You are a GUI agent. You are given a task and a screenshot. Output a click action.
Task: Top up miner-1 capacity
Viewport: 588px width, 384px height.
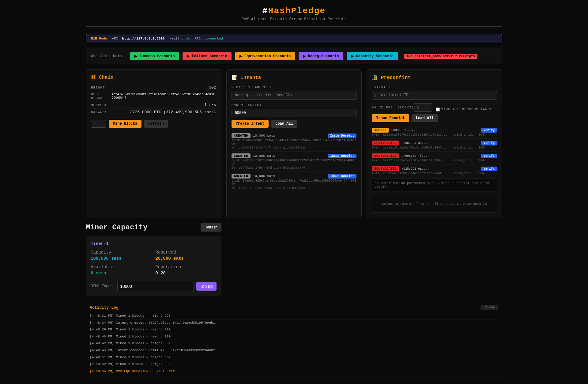[206, 286]
